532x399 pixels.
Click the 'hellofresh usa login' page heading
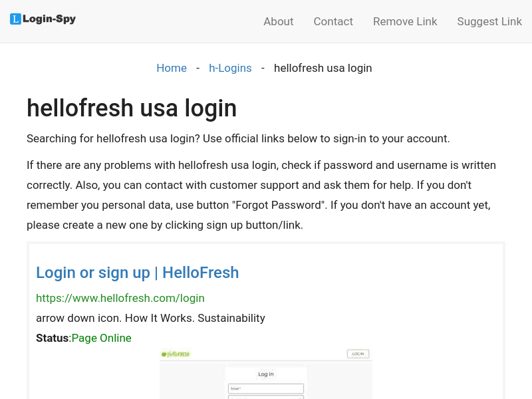click(x=132, y=108)
